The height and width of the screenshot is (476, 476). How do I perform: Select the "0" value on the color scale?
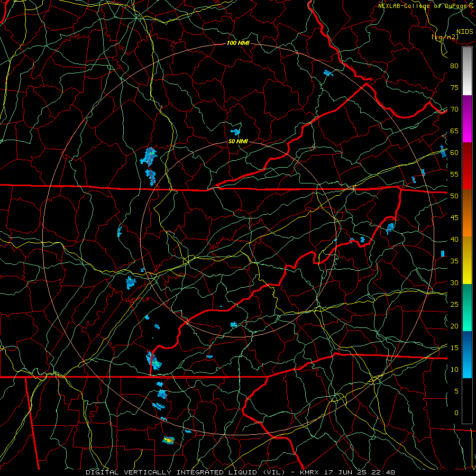coord(456,413)
